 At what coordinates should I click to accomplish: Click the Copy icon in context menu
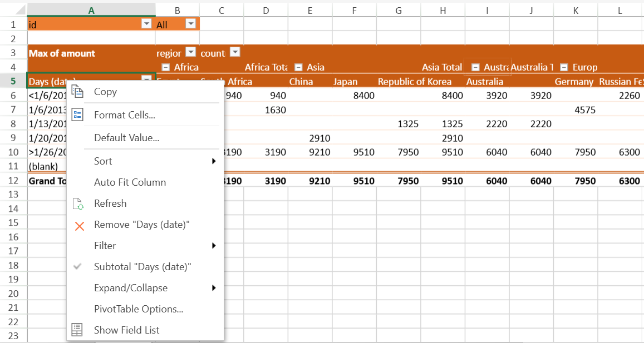(78, 92)
